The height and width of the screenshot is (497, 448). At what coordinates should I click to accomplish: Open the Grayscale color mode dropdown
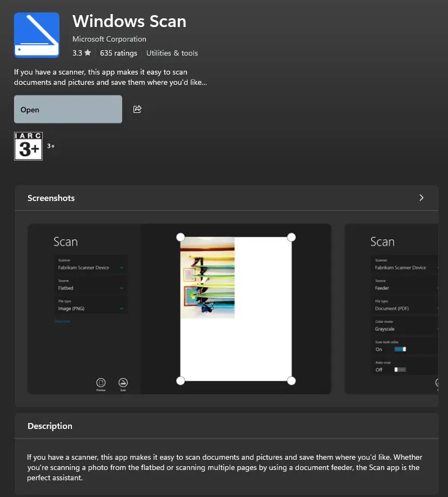[405, 328]
